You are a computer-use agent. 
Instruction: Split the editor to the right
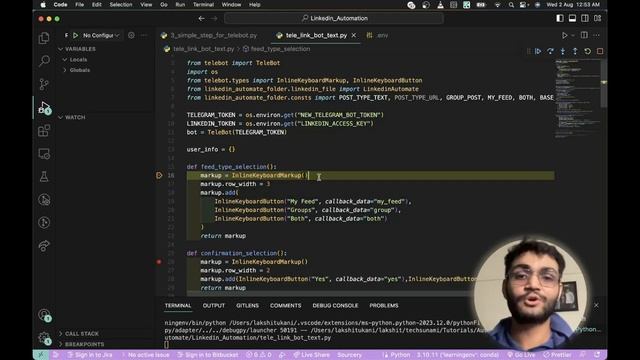(584, 36)
